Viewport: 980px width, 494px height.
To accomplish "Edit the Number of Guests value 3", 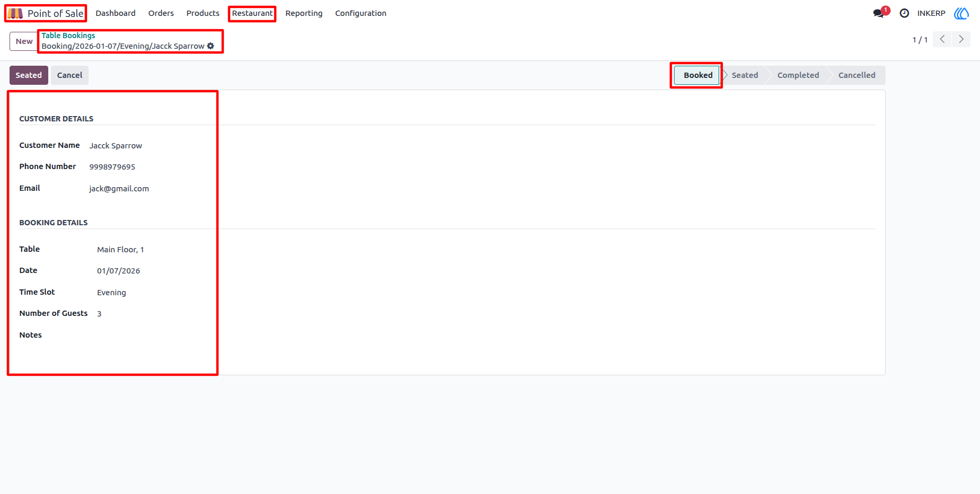I will (99, 314).
